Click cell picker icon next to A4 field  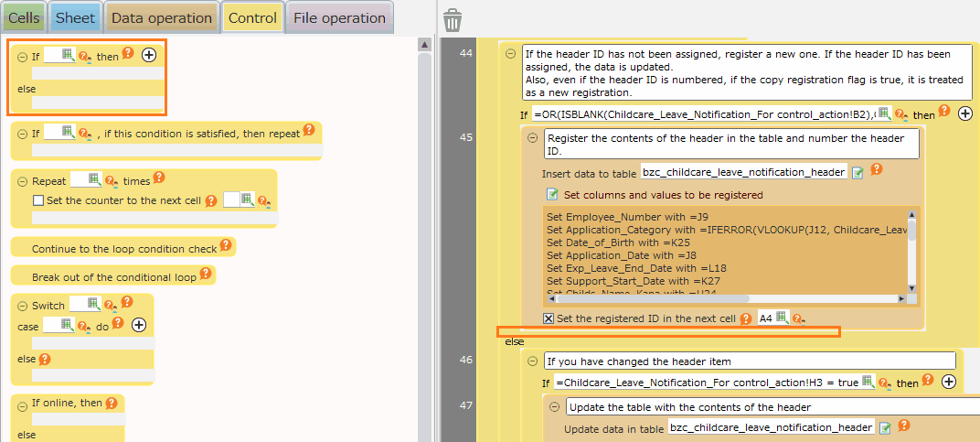782,318
